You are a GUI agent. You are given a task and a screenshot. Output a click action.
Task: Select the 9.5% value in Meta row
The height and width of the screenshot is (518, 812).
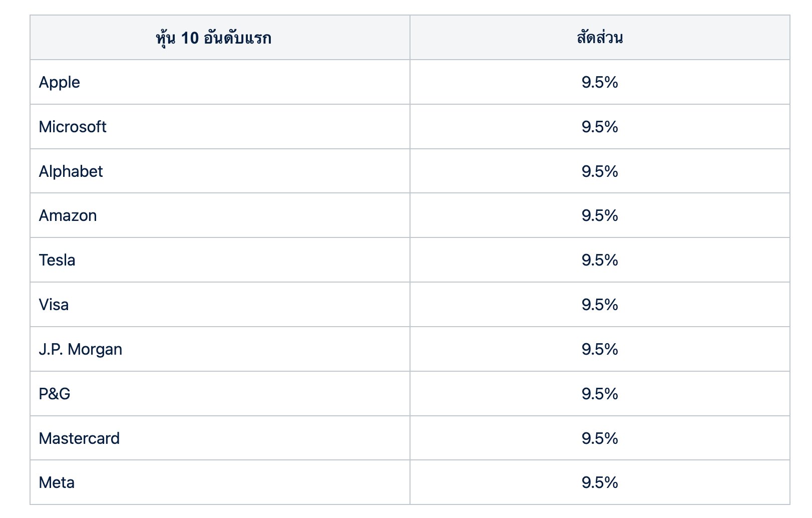(x=600, y=482)
